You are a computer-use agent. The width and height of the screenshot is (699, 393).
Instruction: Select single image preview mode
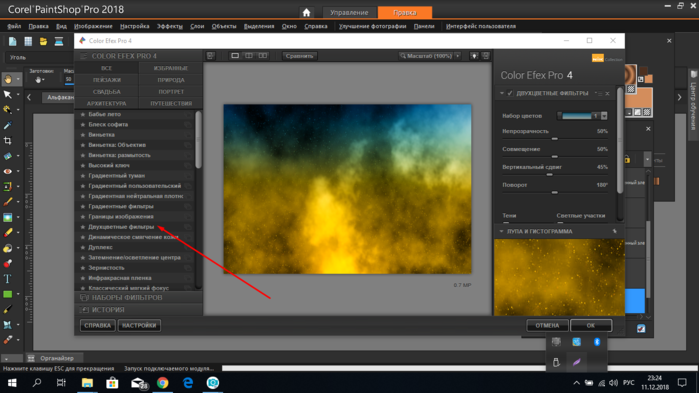pos(235,56)
